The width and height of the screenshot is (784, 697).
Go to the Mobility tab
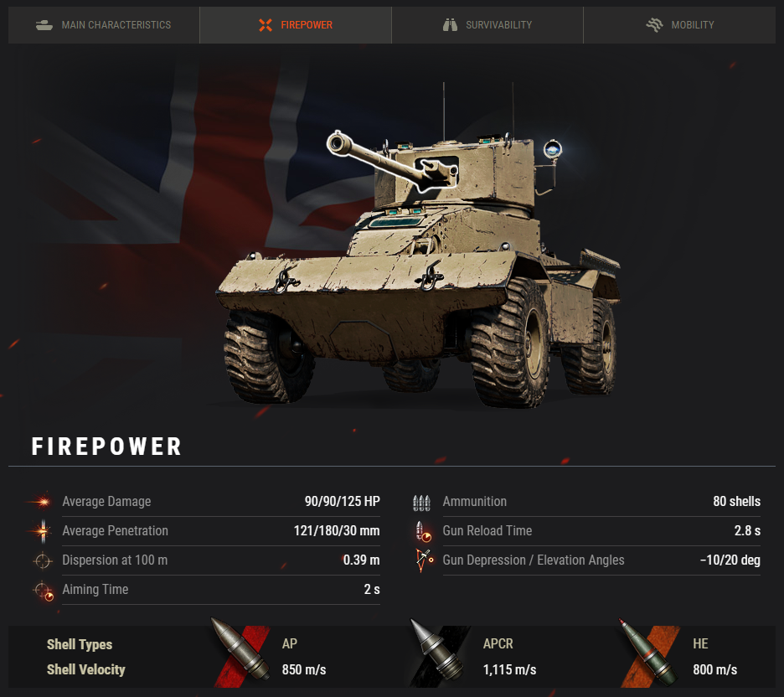(679, 25)
